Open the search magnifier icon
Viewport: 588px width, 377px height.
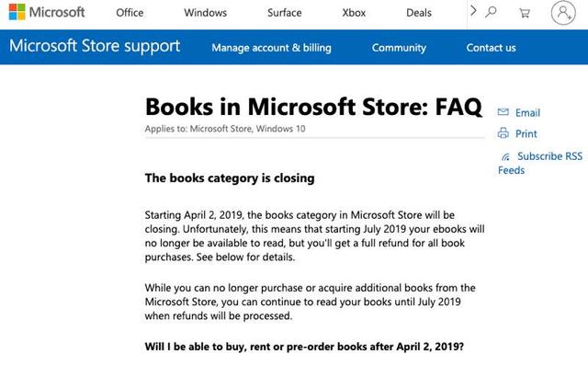492,13
